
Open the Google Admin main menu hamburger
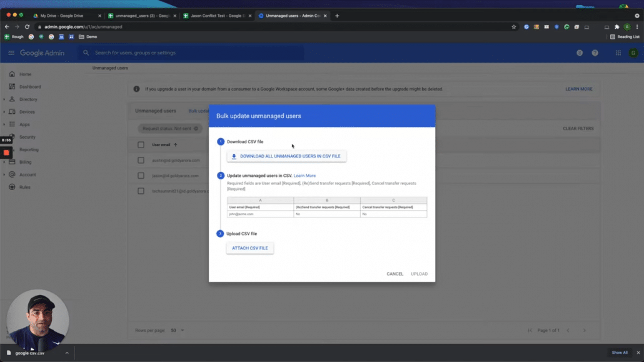click(x=11, y=53)
